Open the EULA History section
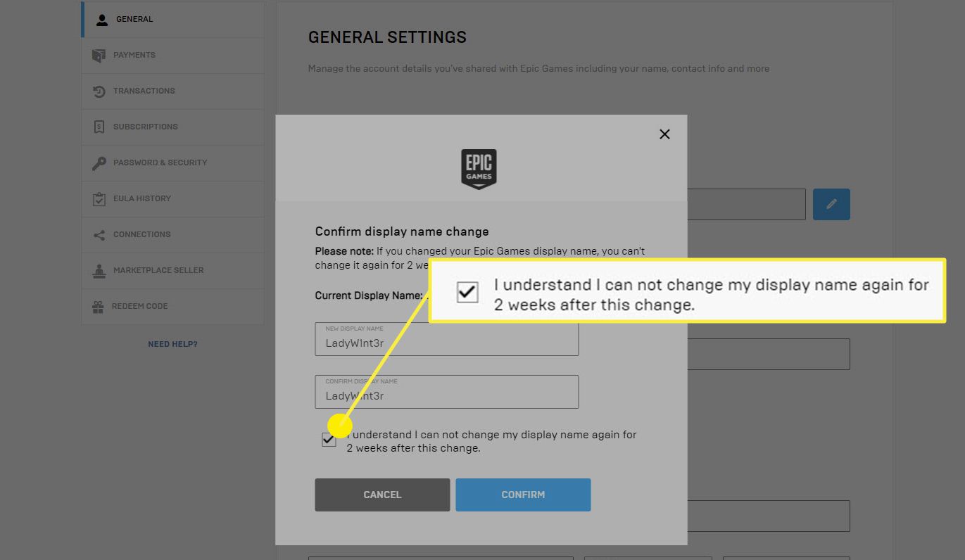Screen dimensions: 965x560 (173, 199)
